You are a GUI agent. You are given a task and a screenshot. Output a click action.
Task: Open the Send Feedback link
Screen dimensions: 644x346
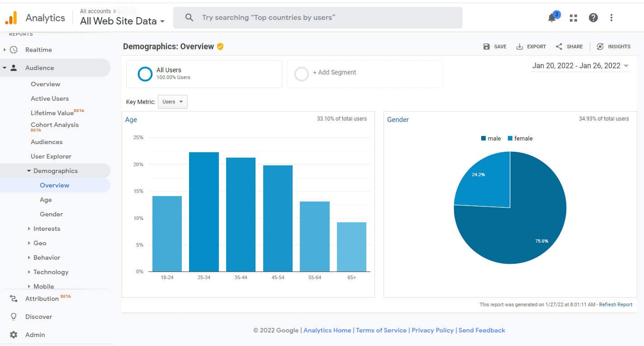pos(482,330)
